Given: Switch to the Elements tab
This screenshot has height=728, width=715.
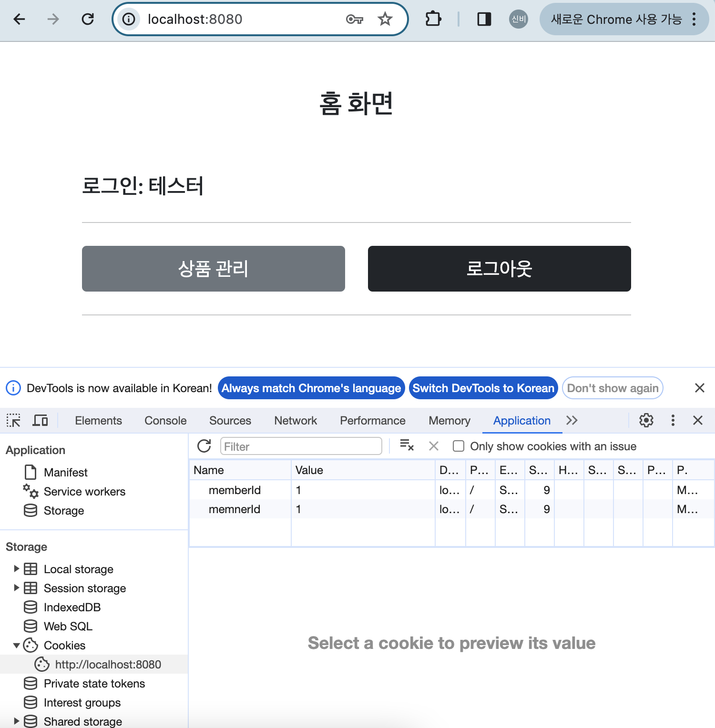Looking at the screenshot, I should point(99,421).
